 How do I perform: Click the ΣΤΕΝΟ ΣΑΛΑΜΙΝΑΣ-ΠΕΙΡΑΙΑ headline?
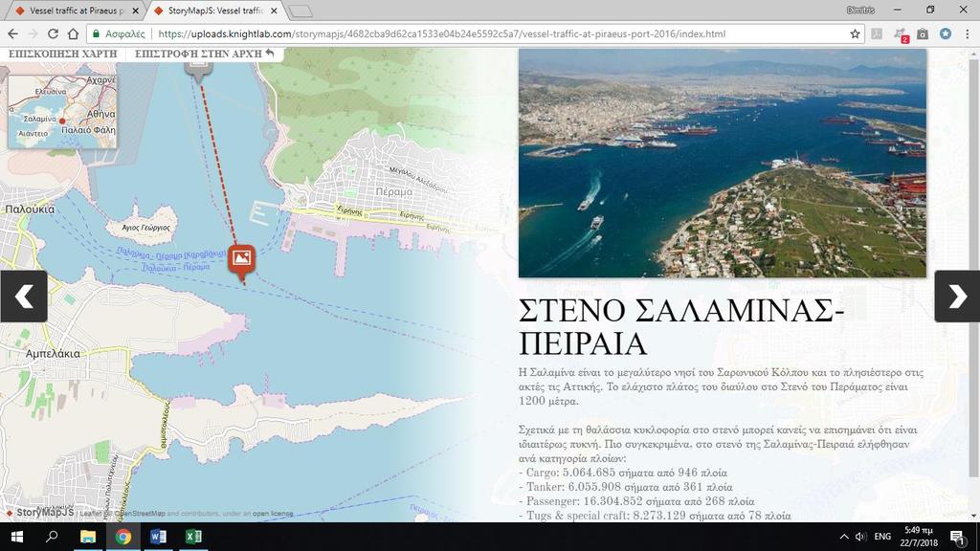pos(681,327)
